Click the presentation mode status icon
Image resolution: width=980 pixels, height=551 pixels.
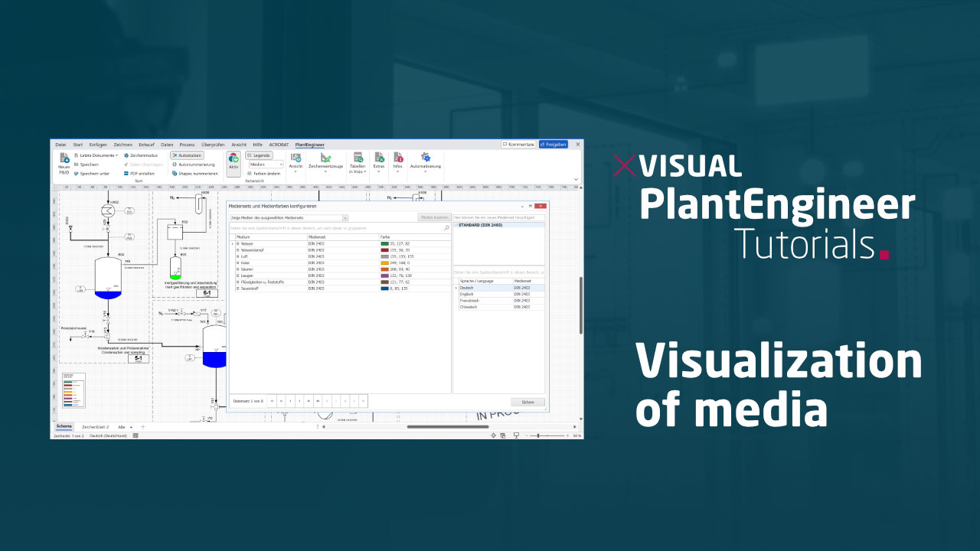(x=516, y=435)
